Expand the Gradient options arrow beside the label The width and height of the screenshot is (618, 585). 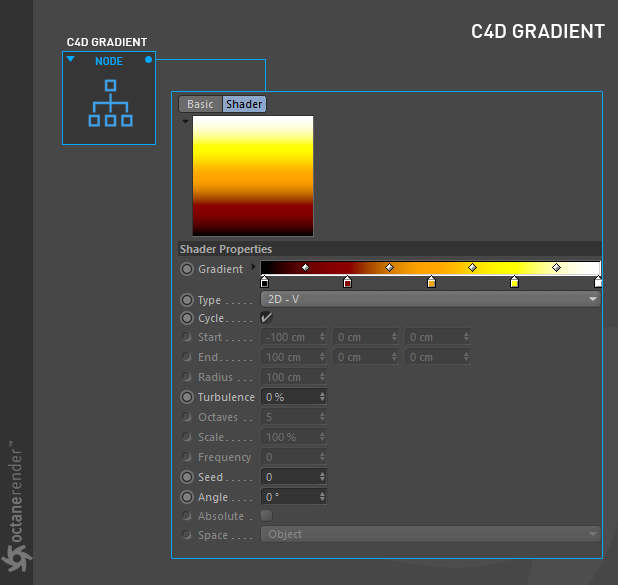253,267
